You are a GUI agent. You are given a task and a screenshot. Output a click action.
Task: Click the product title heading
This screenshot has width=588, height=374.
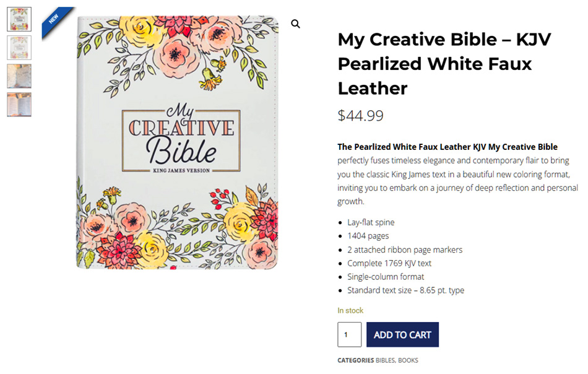(x=444, y=64)
